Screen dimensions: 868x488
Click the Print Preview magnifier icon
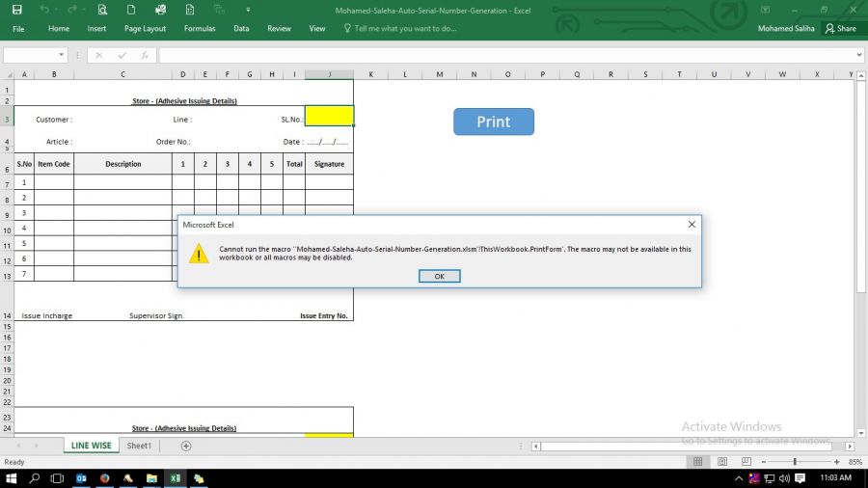[x=102, y=10]
